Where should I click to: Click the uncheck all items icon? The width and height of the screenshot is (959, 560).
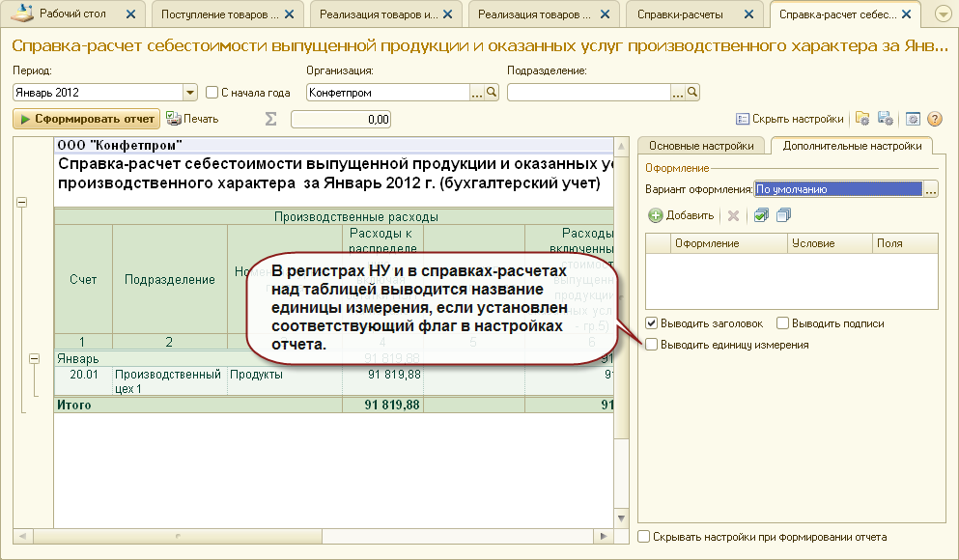[782, 215]
